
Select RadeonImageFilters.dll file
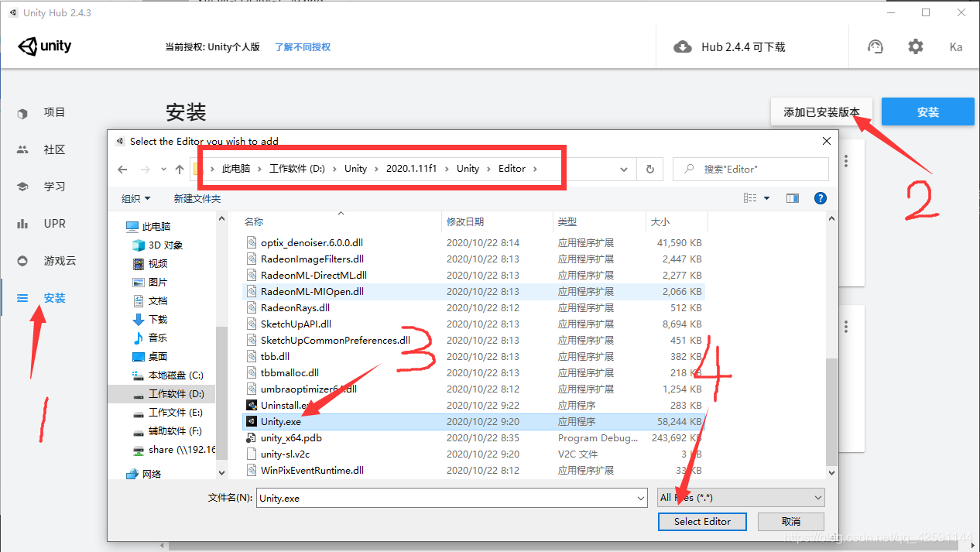[473, 259]
